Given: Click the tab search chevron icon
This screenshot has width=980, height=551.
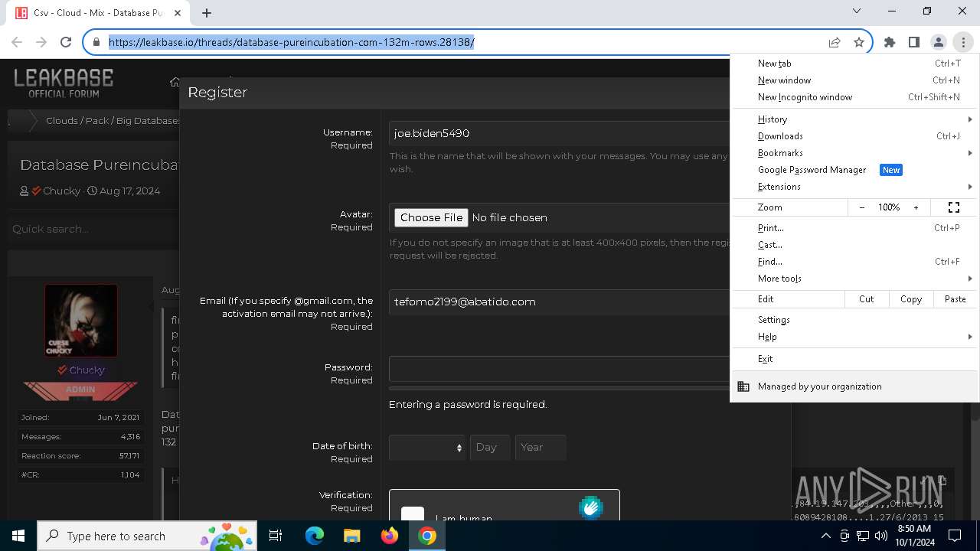Looking at the screenshot, I should (857, 11).
